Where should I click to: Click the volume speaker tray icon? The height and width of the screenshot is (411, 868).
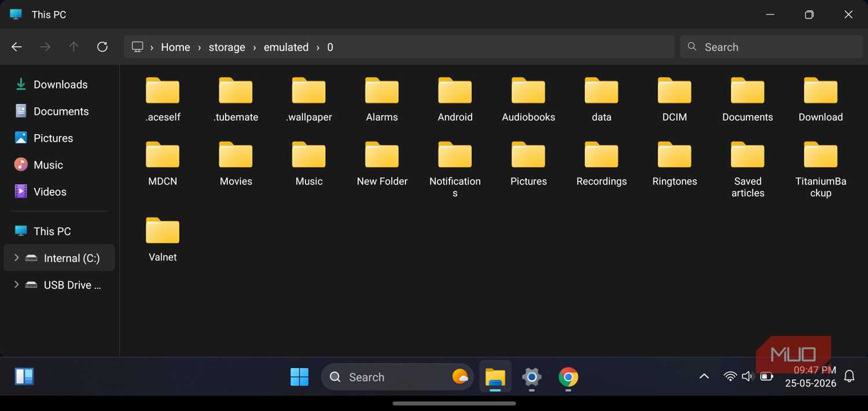click(748, 377)
